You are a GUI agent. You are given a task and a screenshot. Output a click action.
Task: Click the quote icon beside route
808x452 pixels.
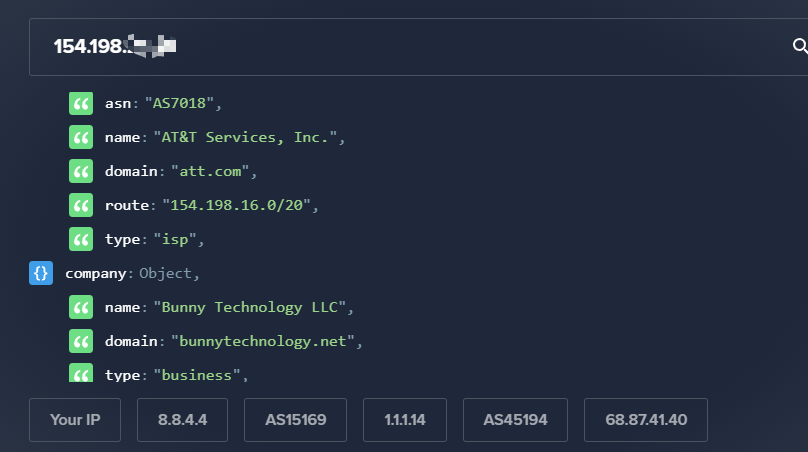[81, 205]
